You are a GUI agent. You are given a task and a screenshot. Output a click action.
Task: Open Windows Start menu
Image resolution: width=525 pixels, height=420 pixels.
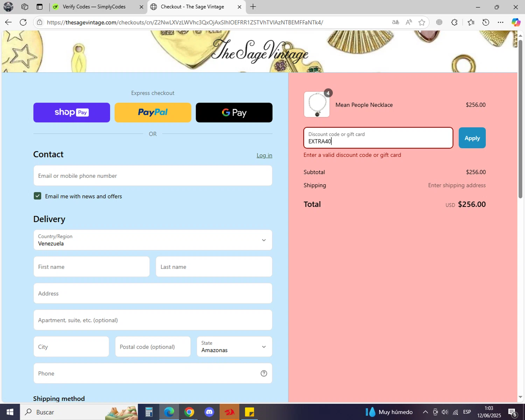tap(10, 412)
